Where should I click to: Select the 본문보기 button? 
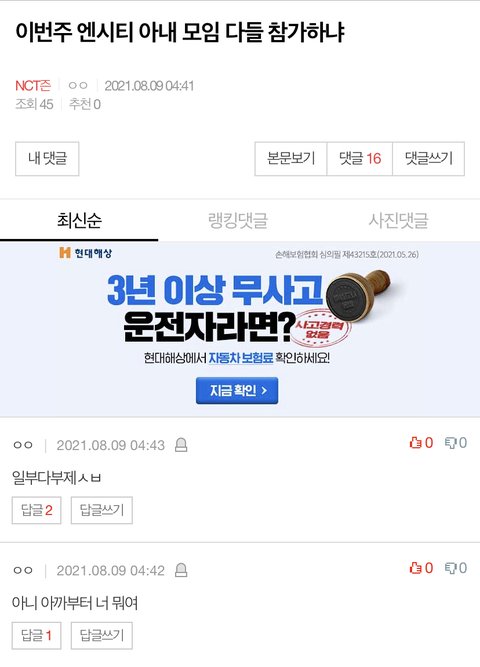291,159
